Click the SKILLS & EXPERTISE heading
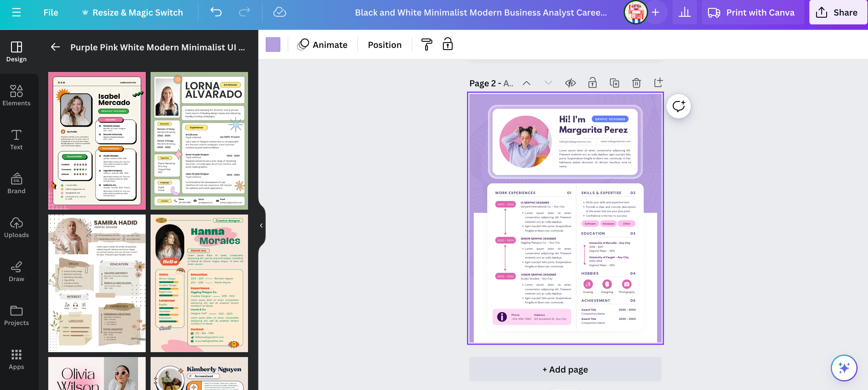Screen dimensions: 868x390 601,193
